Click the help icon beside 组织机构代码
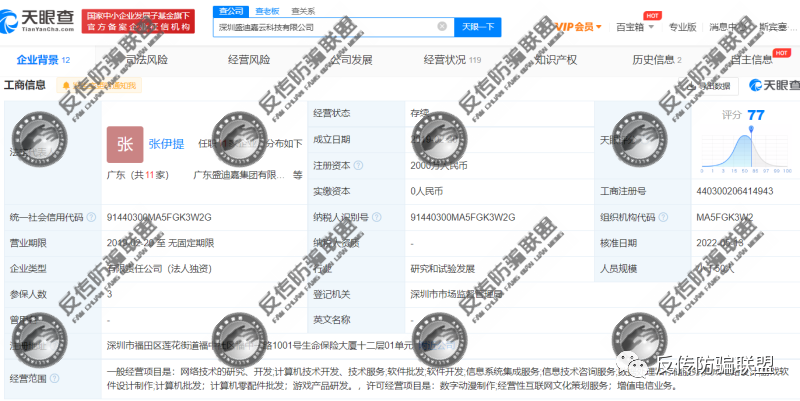The height and width of the screenshot is (401, 800). (663, 217)
